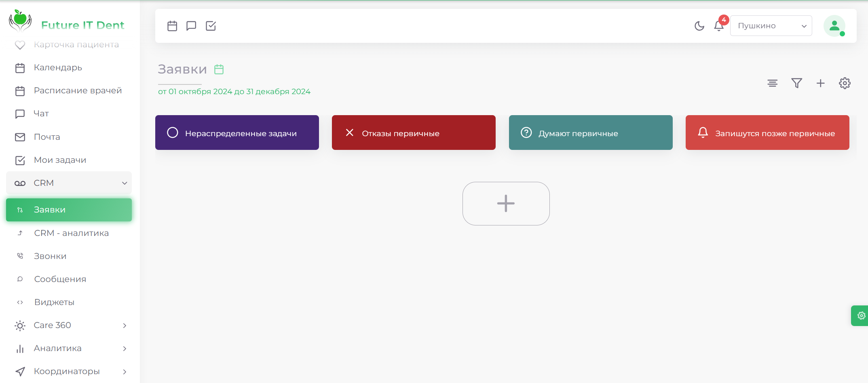
Task: Click the phone icon beside Звонки
Action: point(20,256)
